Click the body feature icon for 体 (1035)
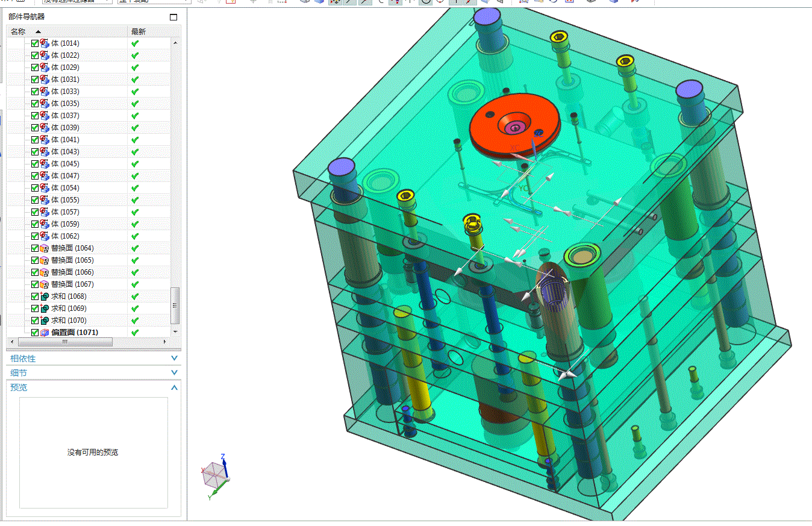This screenshot has height=526, width=812. 45,104
